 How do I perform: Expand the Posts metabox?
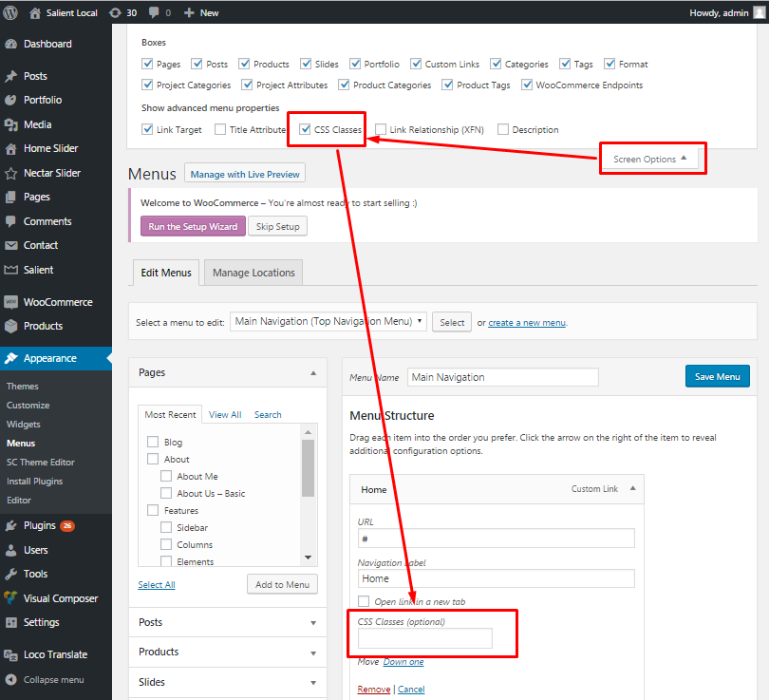(313, 623)
